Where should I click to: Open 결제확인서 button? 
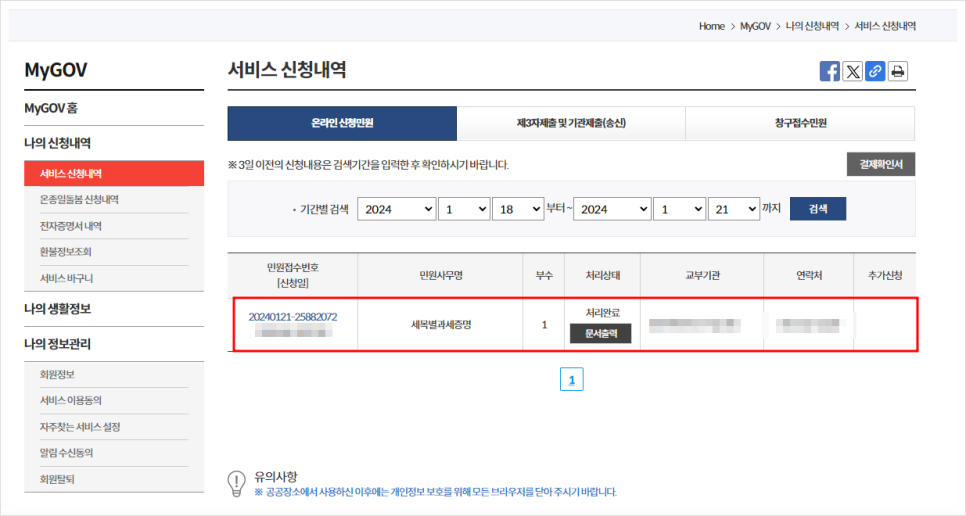[880, 164]
